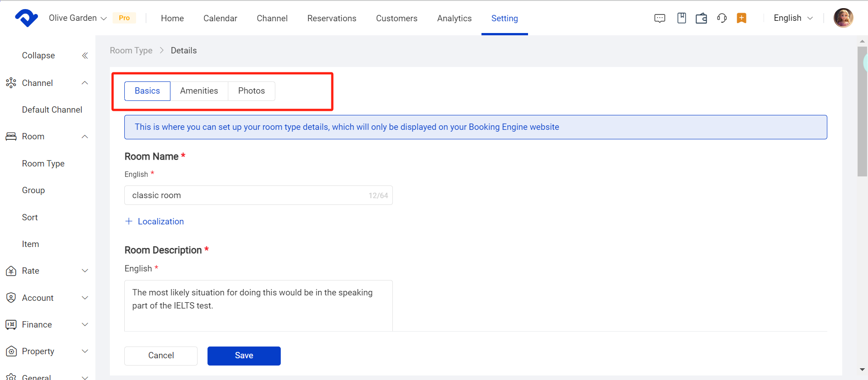Screen dimensions: 868x380
Task: Click the Cancel button
Action: [161, 356]
